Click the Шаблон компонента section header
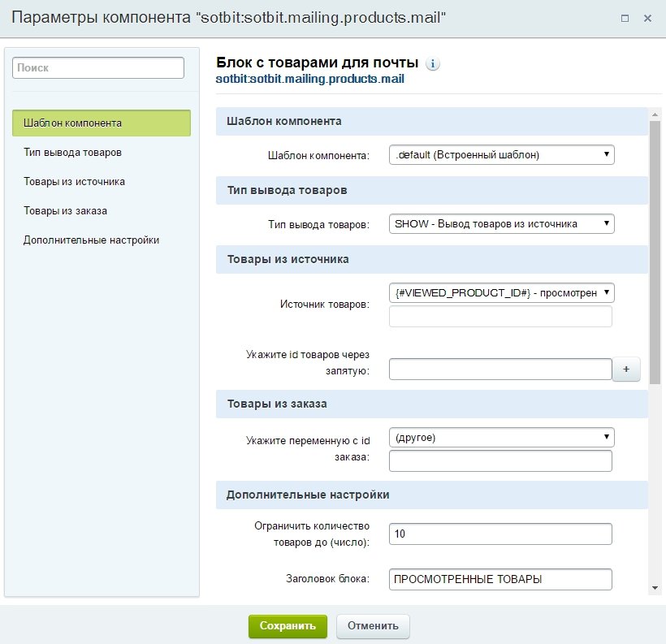Screen dimensions: 666x644 [x=432, y=122]
